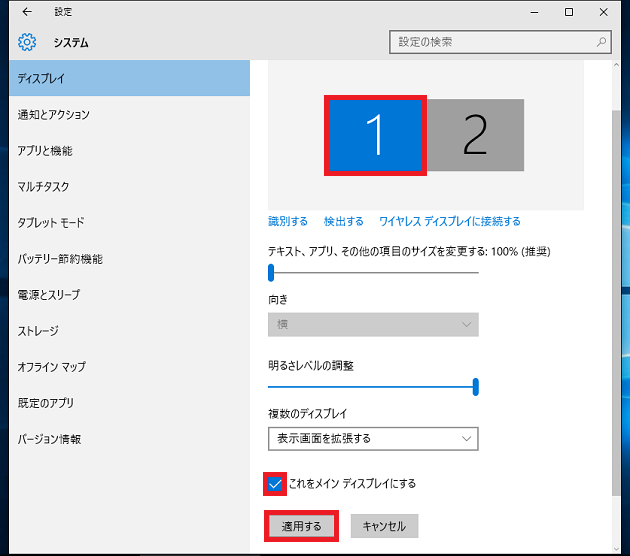Toggle これをメイン ディスプレイにする checkbox
Image resolution: width=630 pixels, height=556 pixels.
tap(275, 484)
